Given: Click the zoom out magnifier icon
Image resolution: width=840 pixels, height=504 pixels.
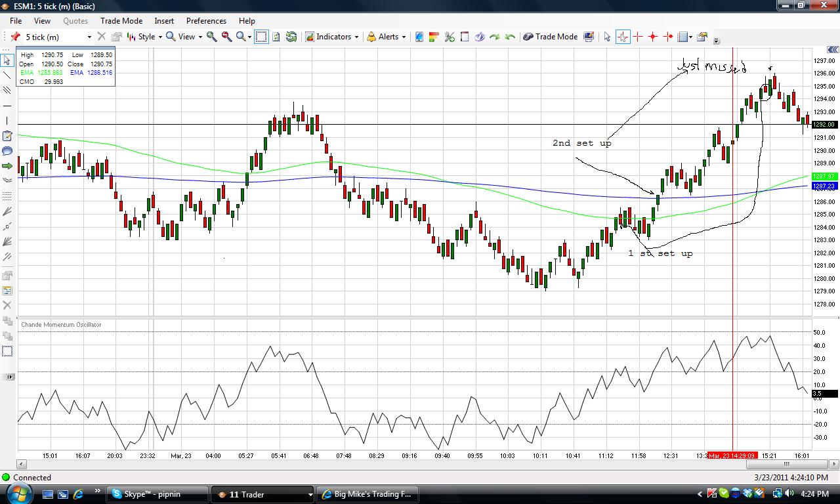Looking at the screenshot, I should coord(226,37).
